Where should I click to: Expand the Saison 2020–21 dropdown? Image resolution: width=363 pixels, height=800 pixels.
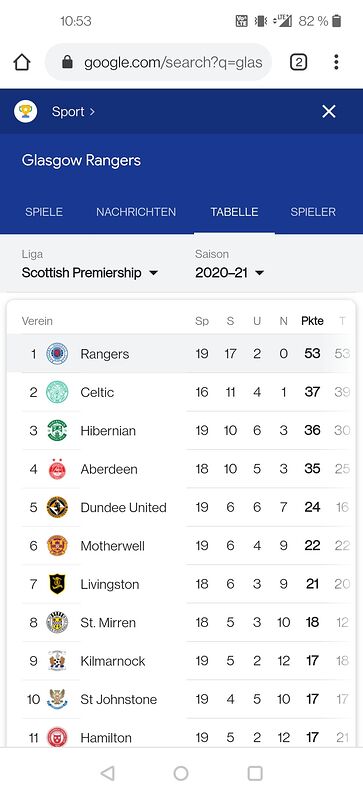point(229,272)
